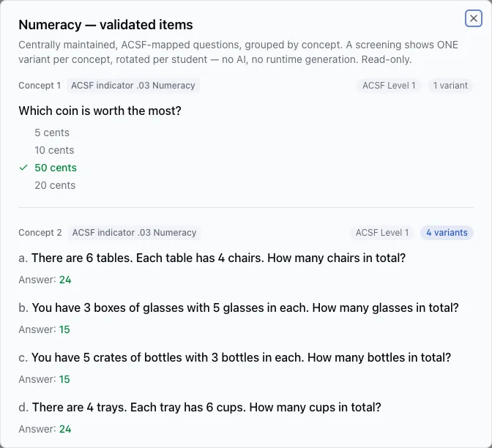Close the validated items dialog

(x=473, y=18)
